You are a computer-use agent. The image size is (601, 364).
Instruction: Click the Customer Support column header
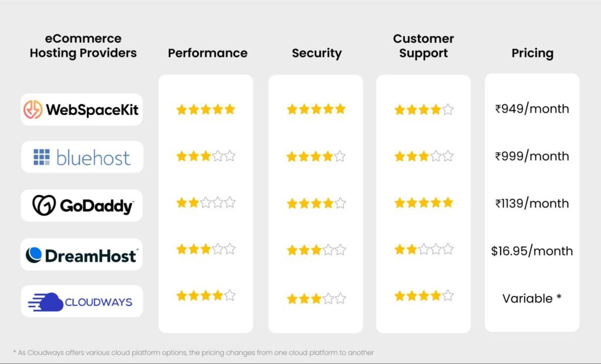click(424, 46)
